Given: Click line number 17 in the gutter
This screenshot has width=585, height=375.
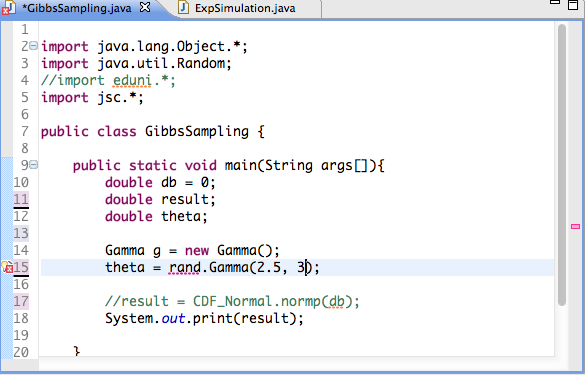Looking at the screenshot, I should point(21,301).
